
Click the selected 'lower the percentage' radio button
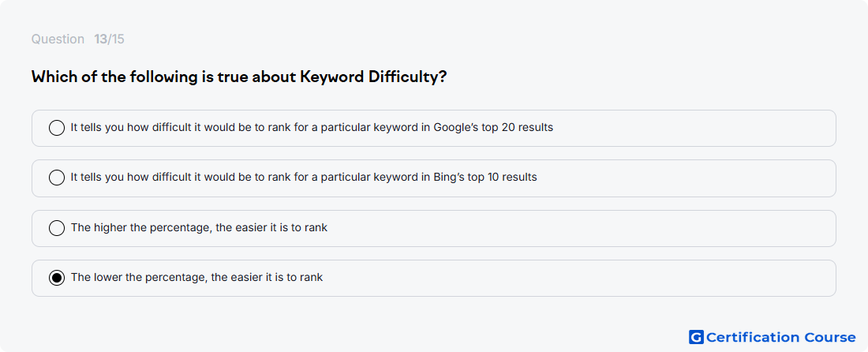(57, 278)
